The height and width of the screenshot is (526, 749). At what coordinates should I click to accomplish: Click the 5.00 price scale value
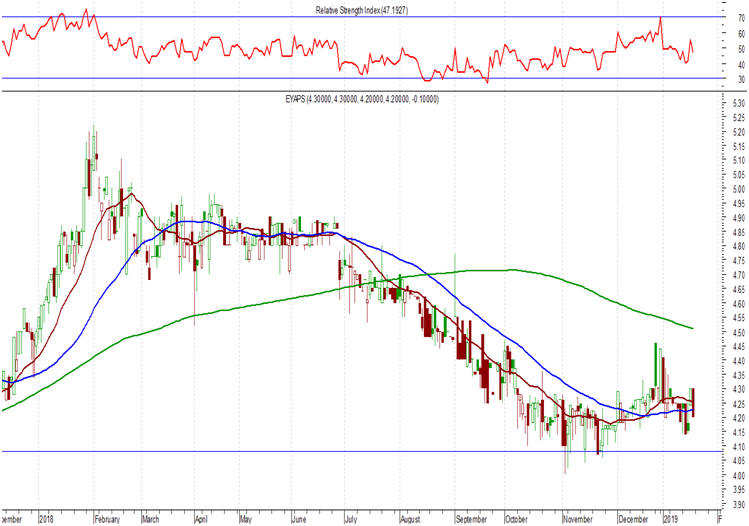point(738,190)
